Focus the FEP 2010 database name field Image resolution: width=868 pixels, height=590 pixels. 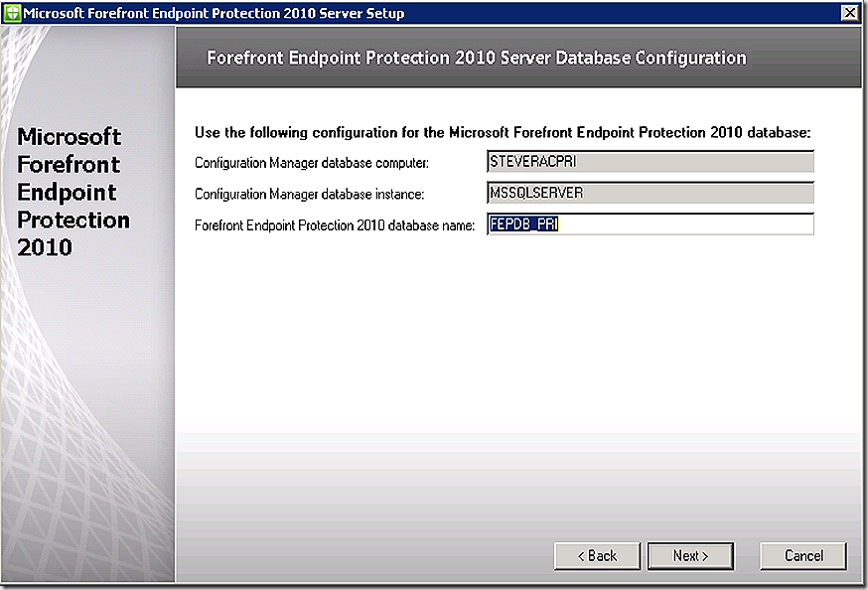(x=651, y=224)
